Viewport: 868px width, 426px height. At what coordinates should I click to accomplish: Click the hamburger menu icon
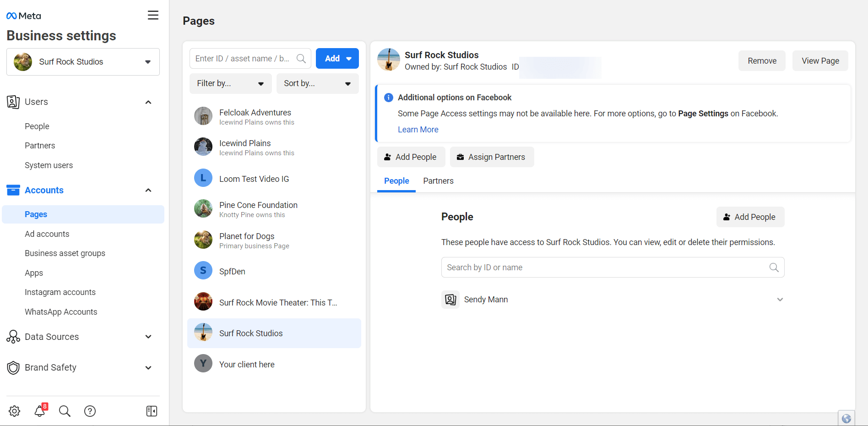click(153, 16)
